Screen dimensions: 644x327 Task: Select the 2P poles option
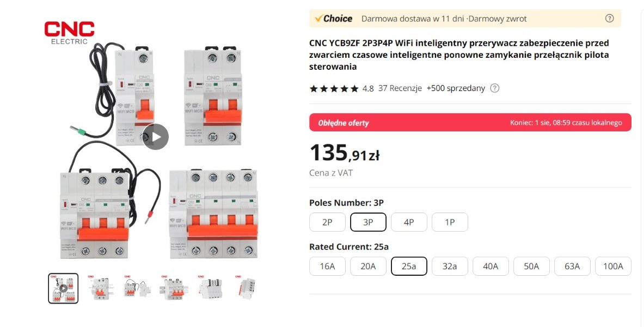click(327, 222)
